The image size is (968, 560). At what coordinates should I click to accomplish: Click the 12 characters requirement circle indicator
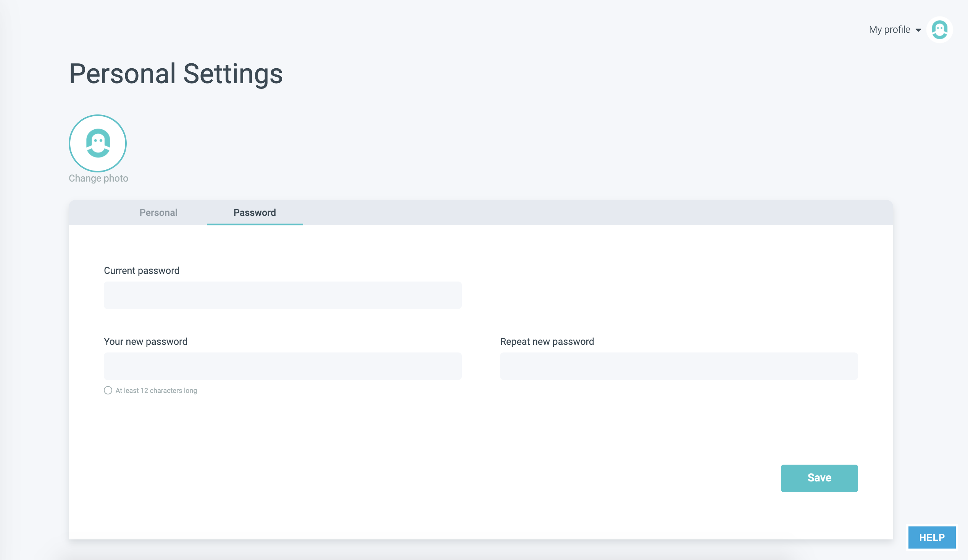coord(108,390)
